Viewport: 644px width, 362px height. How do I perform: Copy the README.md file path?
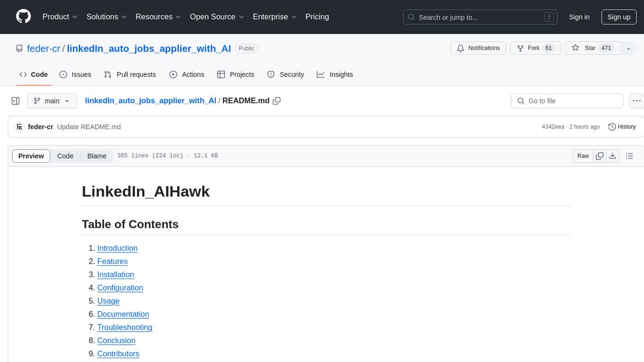tap(277, 101)
